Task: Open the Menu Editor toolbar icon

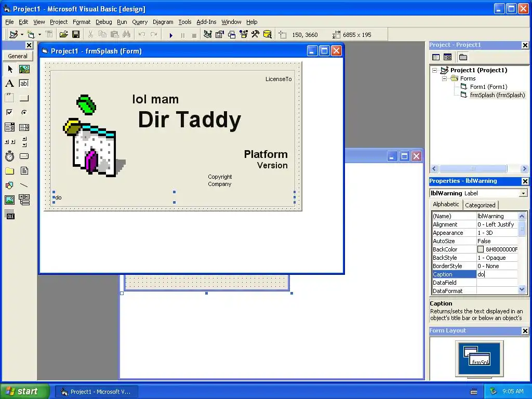Action: [x=49, y=35]
